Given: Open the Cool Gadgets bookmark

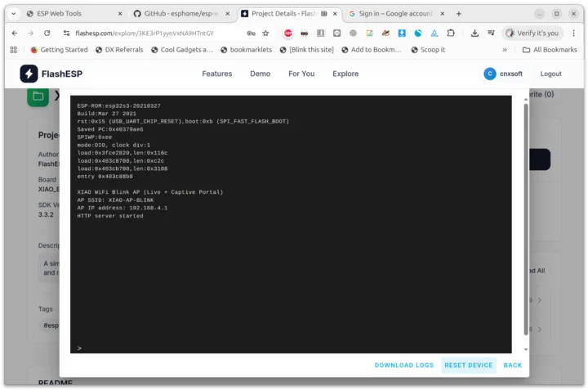Looking at the screenshot, I should pos(182,50).
